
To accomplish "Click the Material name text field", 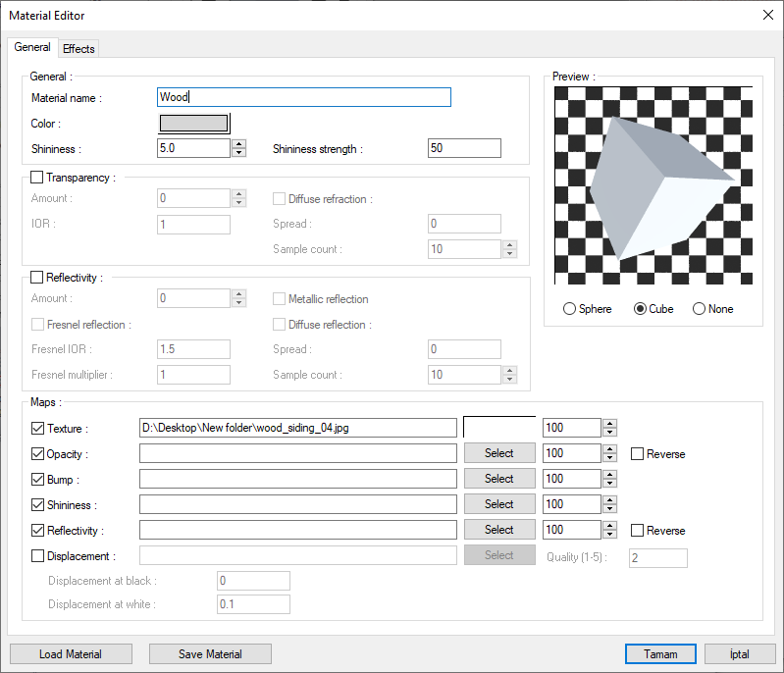I will pos(304,97).
